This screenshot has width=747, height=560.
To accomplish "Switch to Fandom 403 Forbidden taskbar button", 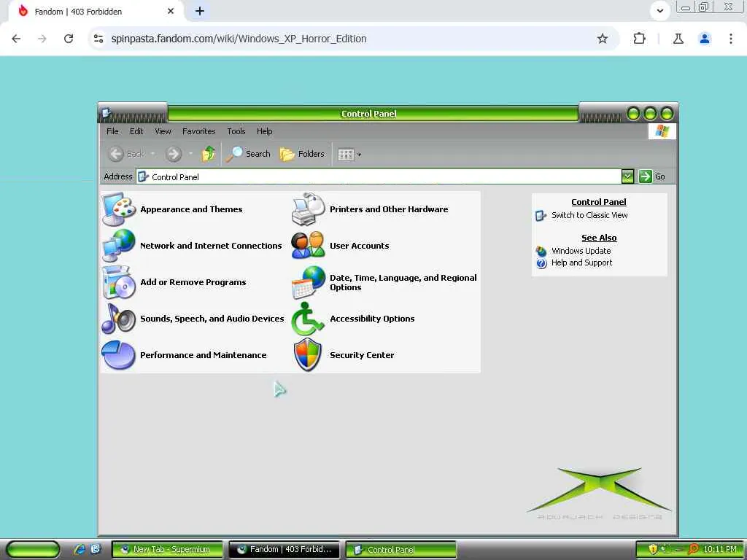I will coord(284,550).
